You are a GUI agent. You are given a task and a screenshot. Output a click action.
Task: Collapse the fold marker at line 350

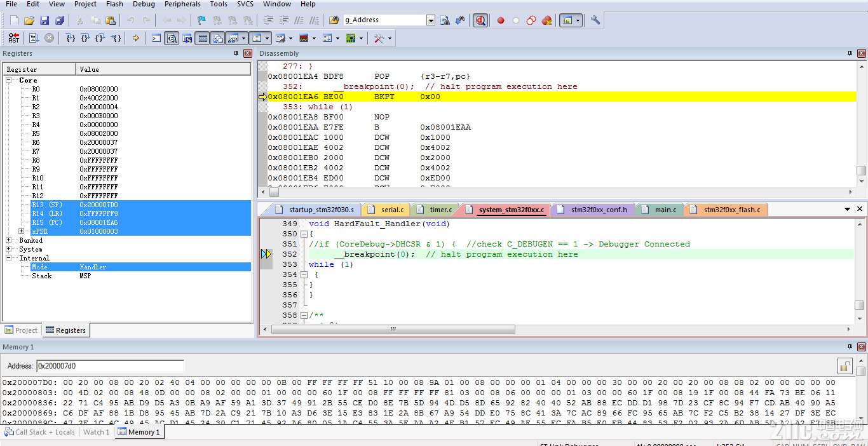tap(304, 234)
